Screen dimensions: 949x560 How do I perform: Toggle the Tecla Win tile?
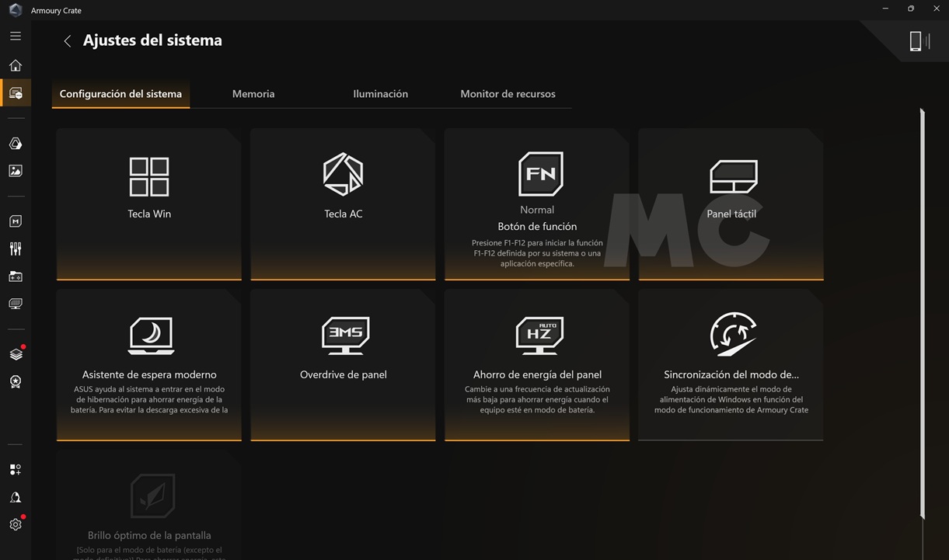(148, 203)
